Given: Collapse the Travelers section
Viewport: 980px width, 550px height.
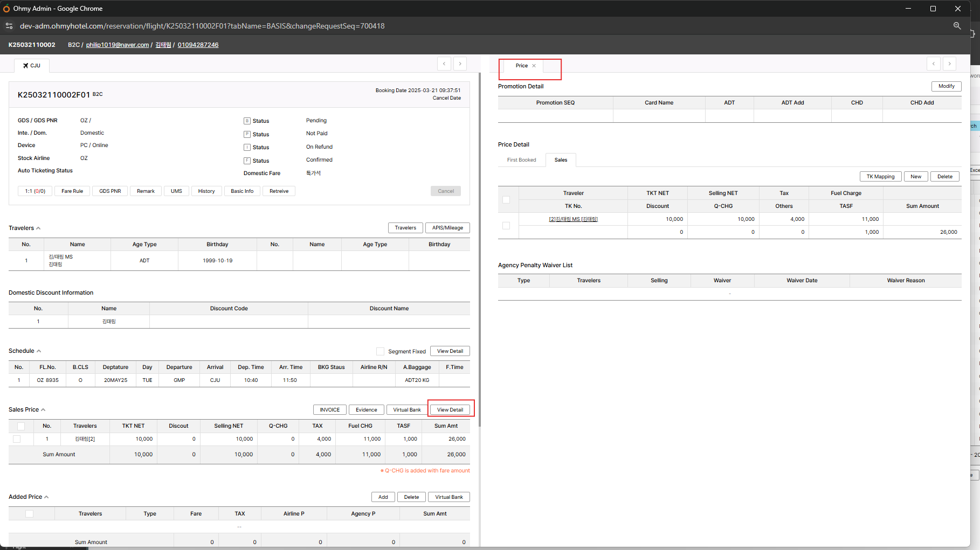Looking at the screenshot, I should (38, 228).
